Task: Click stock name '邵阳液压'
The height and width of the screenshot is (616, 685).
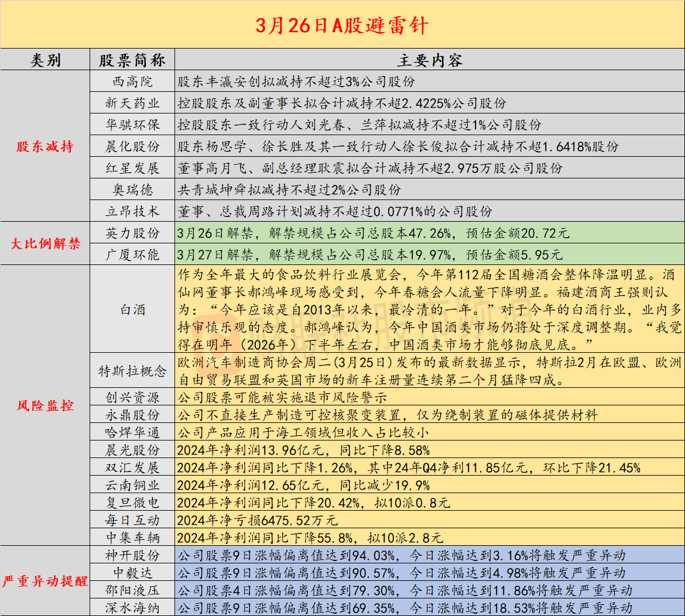Action: [x=132, y=590]
